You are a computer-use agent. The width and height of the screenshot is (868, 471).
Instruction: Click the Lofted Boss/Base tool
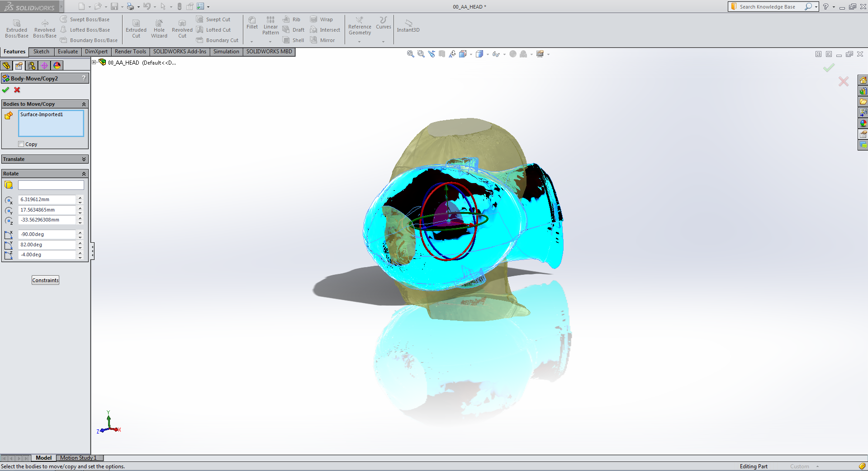coord(85,30)
